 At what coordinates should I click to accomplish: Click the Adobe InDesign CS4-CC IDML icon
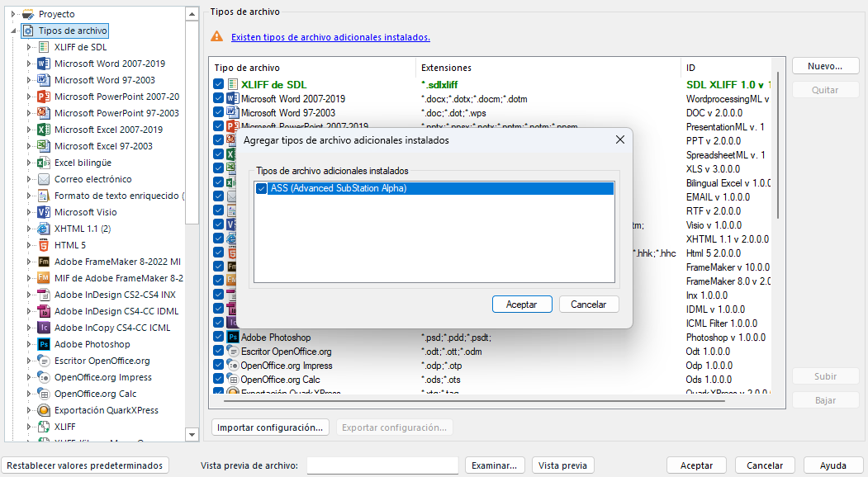(x=44, y=311)
